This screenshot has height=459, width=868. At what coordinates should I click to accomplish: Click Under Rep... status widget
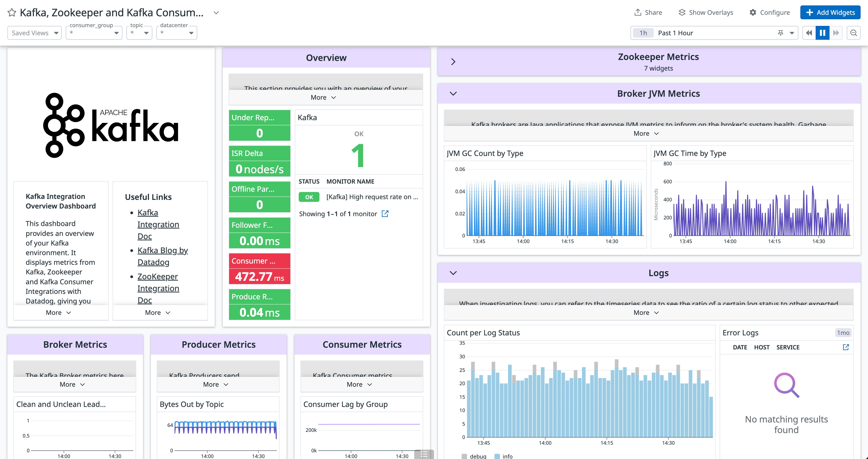point(259,125)
